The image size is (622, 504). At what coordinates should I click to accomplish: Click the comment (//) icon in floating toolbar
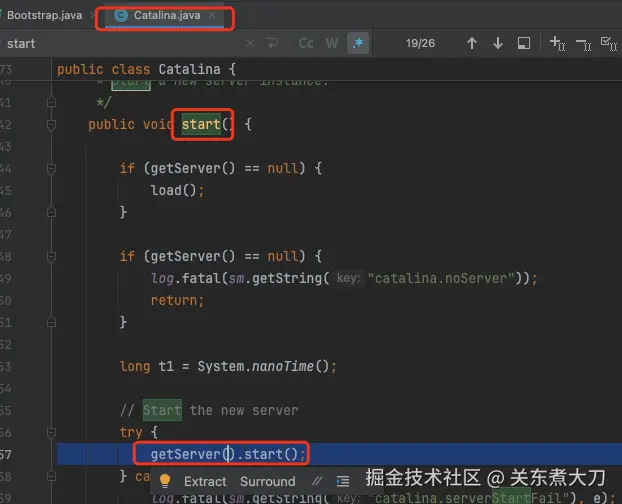(x=317, y=481)
